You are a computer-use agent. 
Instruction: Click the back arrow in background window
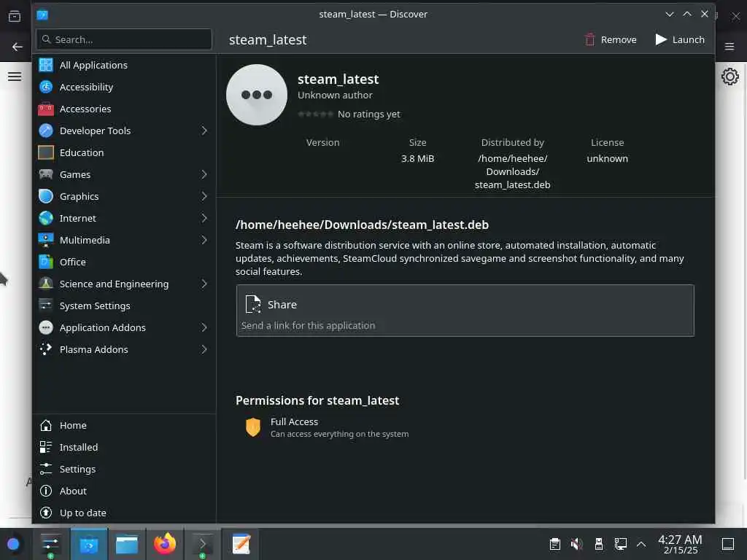[18, 47]
